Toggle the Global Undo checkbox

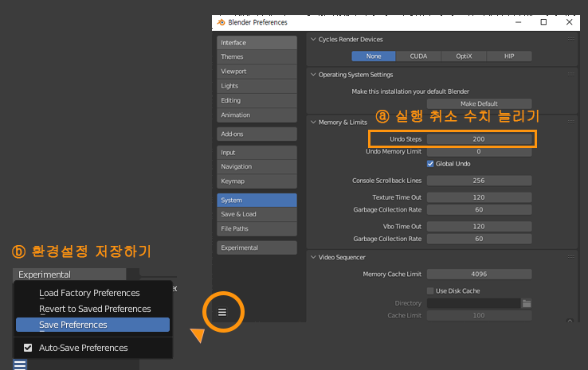pyautogui.click(x=430, y=164)
